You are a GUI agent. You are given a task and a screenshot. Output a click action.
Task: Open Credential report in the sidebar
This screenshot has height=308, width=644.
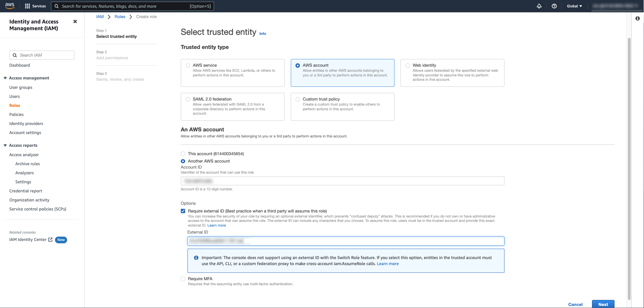pyautogui.click(x=26, y=191)
